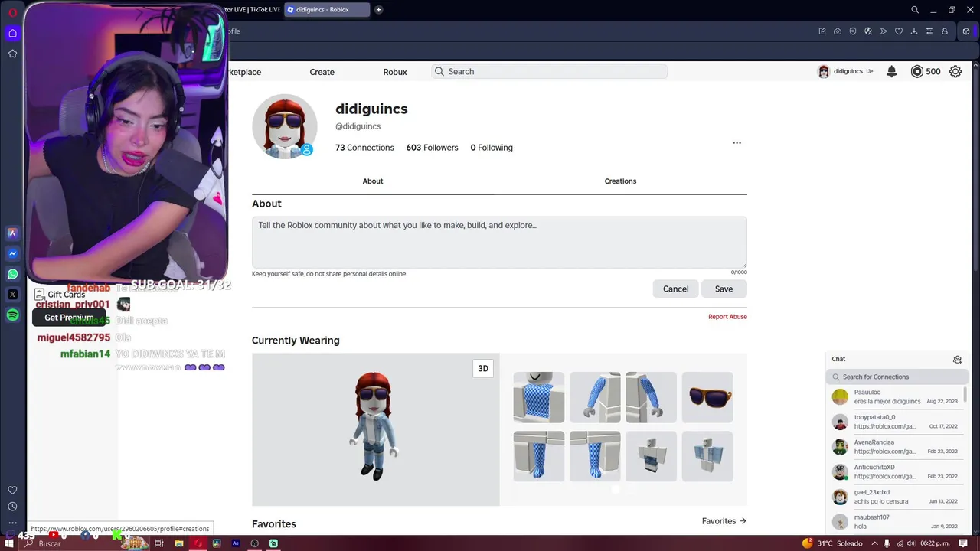This screenshot has width=980, height=551.
Task: Open File Explorer from the taskbar
Action: tap(178, 543)
